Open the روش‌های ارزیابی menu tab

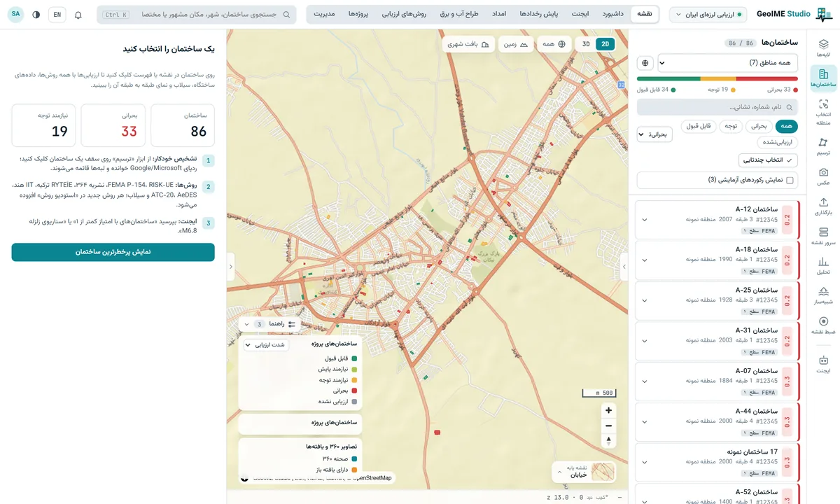(407, 14)
